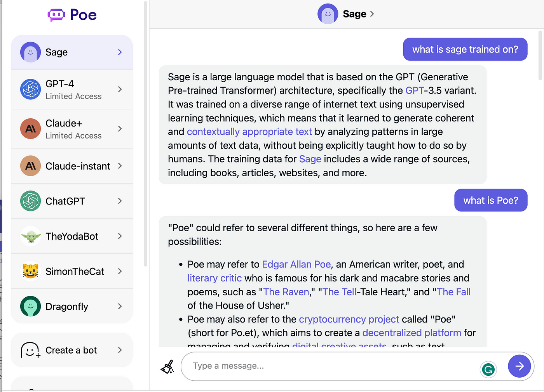544x392 pixels.
Task: Open GPT-4 settings via its chevron
Action: point(120,89)
